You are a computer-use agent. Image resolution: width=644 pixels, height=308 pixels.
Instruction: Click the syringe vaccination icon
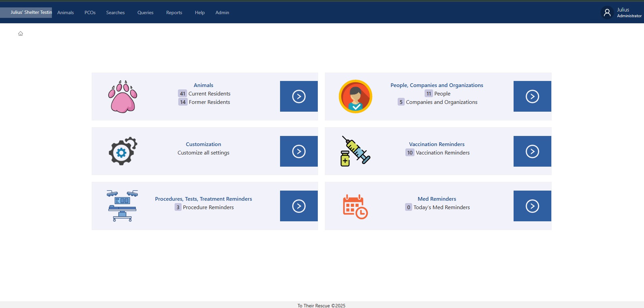[355, 151]
